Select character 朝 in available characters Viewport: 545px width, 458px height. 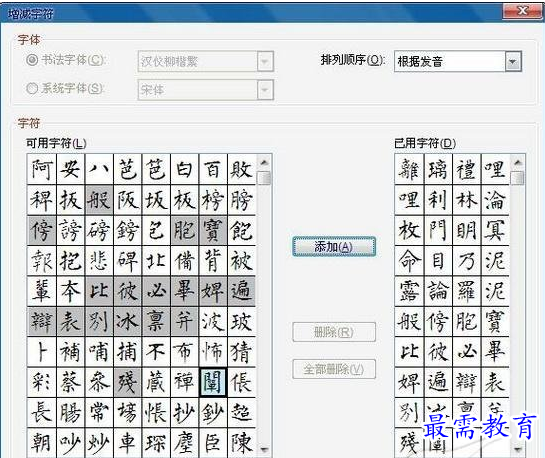click(42, 443)
